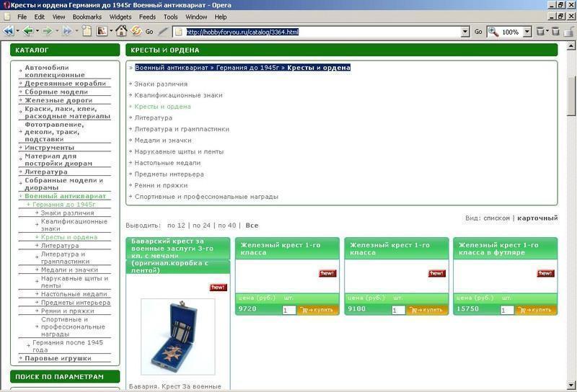Click the orange reload icon

pyautogui.click(x=136, y=31)
